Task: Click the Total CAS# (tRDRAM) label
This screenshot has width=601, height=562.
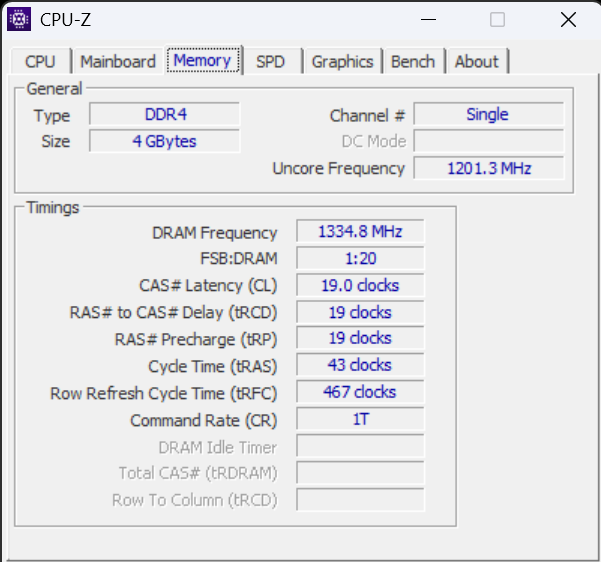Action: coord(198,473)
